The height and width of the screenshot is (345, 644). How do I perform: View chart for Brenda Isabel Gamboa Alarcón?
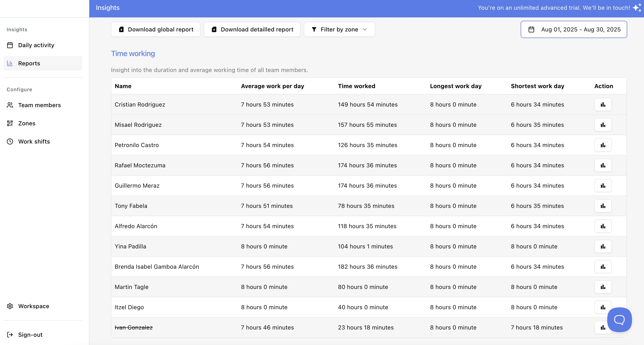[603, 267]
